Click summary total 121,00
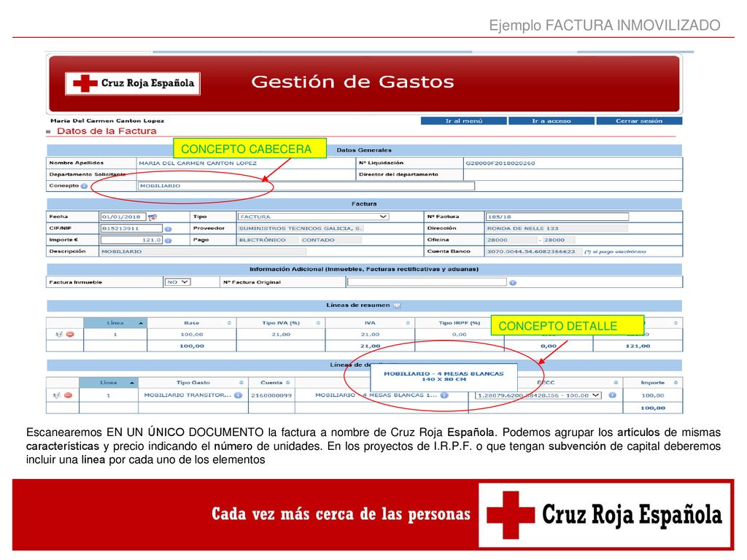This screenshot has width=747, height=560. (x=638, y=346)
